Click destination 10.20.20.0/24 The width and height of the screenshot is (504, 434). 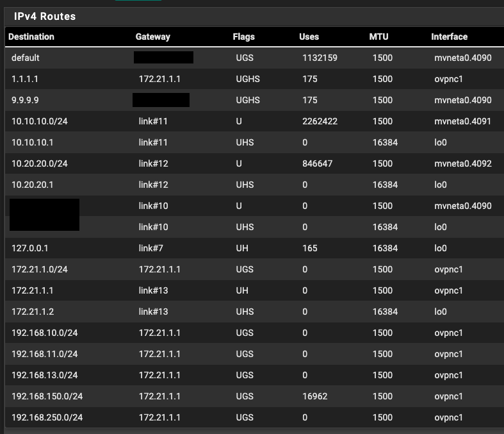click(40, 163)
